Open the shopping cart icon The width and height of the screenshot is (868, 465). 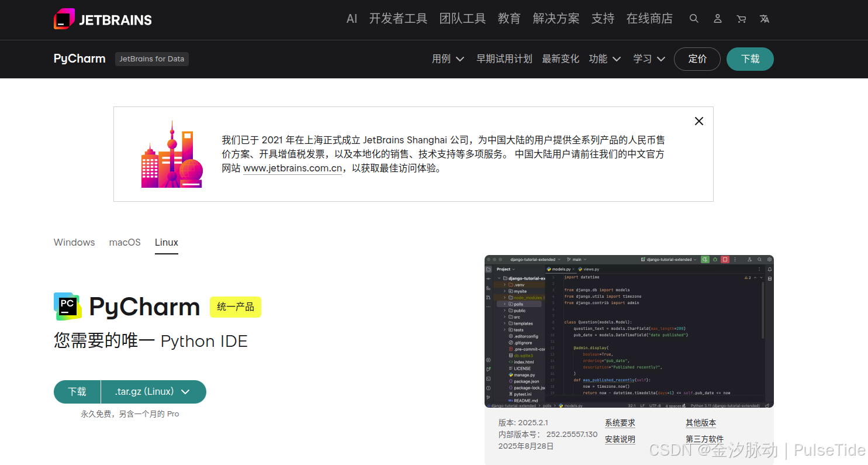[741, 19]
